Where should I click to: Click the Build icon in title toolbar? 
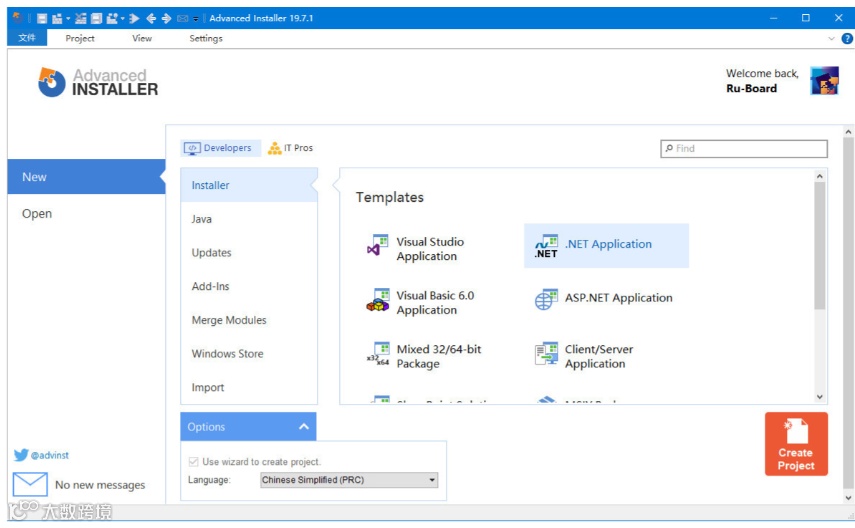[57, 19]
